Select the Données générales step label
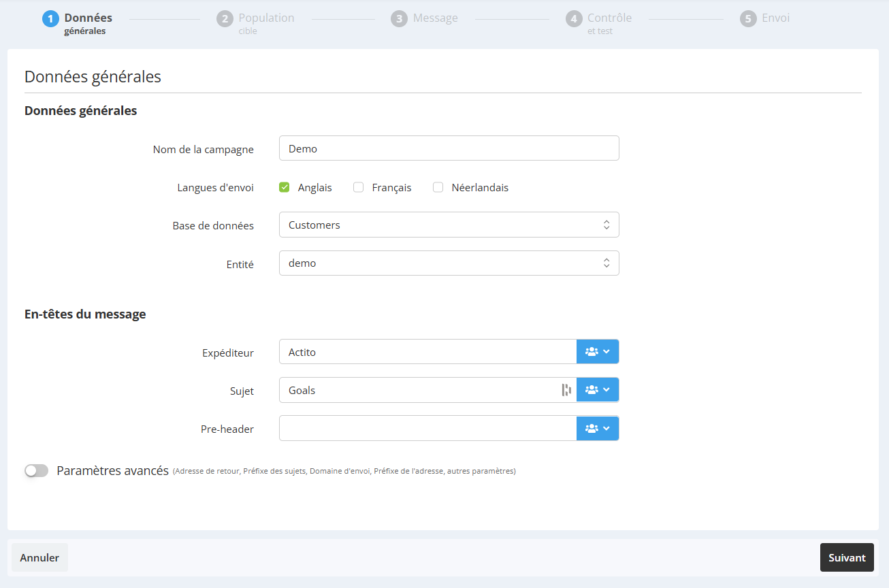This screenshot has width=889, height=588. (88, 22)
